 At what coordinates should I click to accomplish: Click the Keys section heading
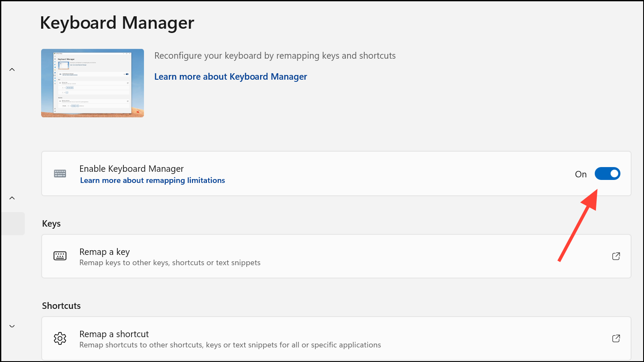pyautogui.click(x=51, y=224)
